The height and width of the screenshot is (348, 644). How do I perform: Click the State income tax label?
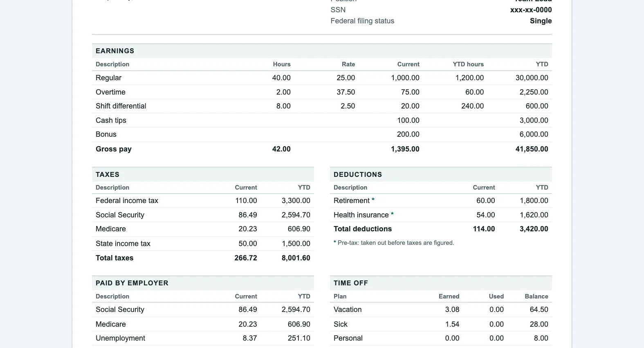point(123,244)
